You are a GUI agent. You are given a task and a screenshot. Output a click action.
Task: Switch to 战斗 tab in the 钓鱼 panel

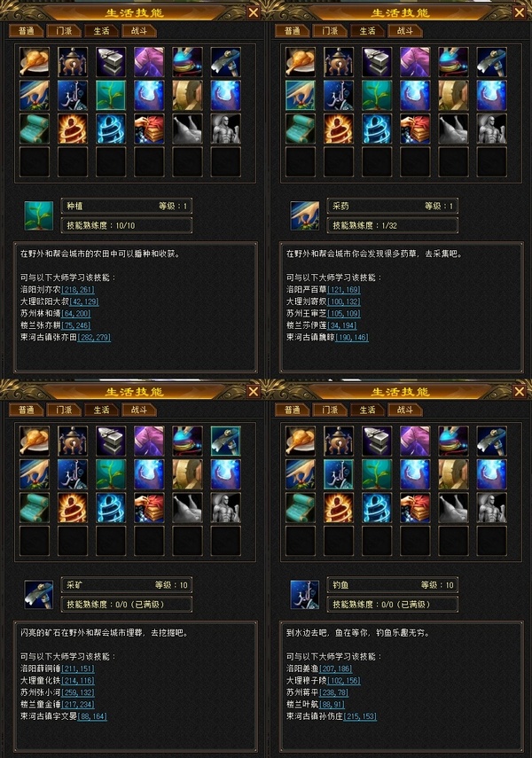(x=405, y=410)
